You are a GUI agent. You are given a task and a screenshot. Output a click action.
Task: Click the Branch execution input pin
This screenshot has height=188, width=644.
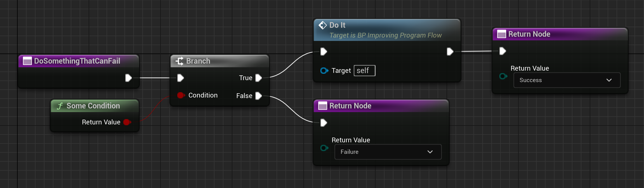coord(181,78)
